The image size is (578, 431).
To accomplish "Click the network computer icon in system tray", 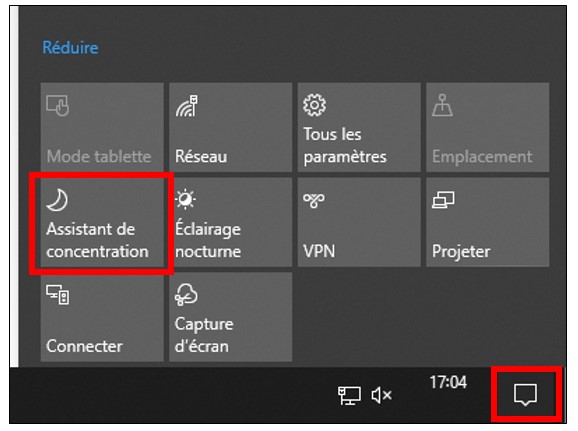I will [349, 395].
